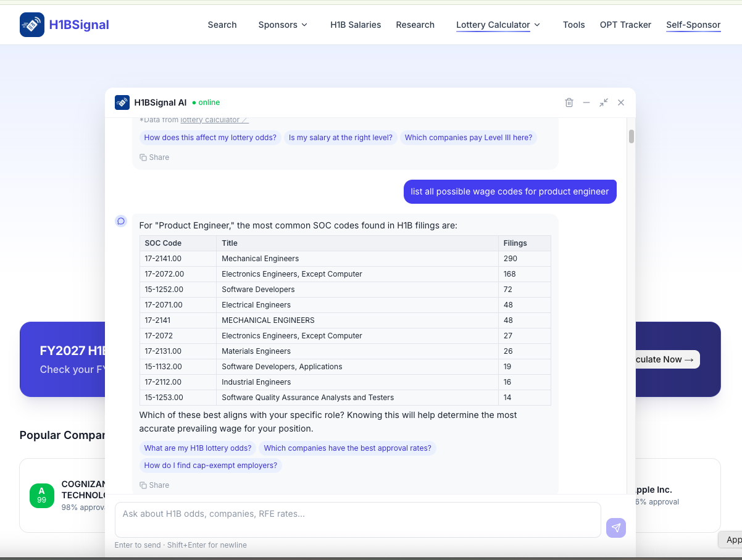Image resolution: width=742 pixels, height=560 pixels.
Task: Minimize the H1BSignal AI chat panel
Action: [586, 102]
